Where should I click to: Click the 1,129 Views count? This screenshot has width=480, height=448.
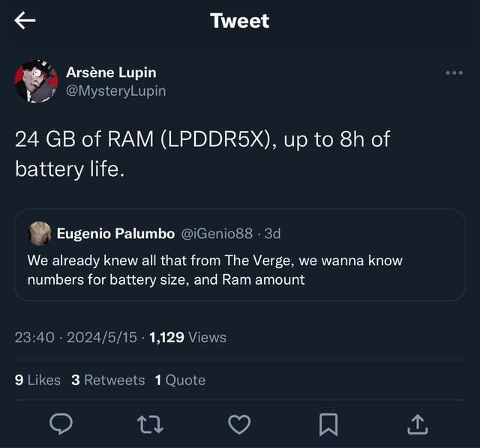[x=187, y=337]
